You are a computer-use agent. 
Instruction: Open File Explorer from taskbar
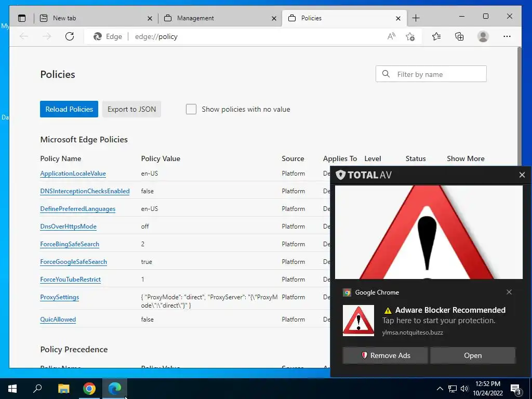pos(63,389)
